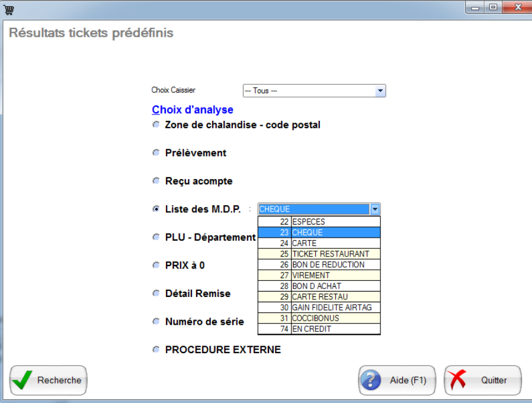Screen dimensions: 532x403
Task: Click the blue question mark Aide icon
Action: pyautogui.click(x=372, y=380)
